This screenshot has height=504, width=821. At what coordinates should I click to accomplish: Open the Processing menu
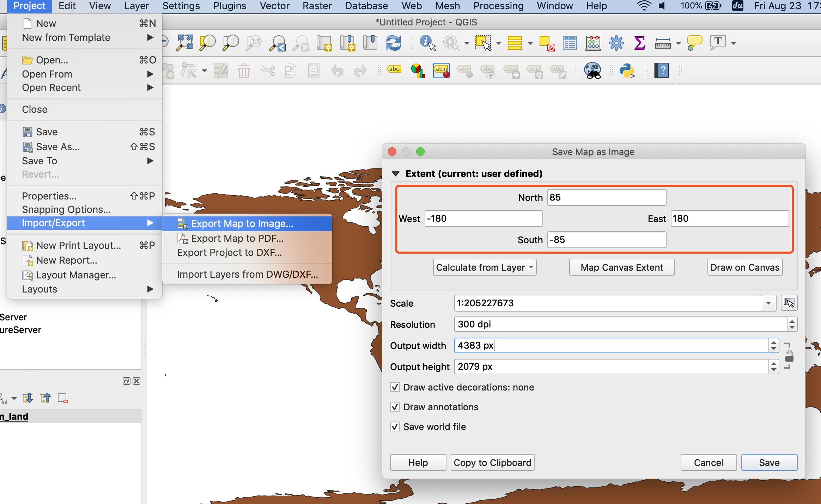pos(498,6)
